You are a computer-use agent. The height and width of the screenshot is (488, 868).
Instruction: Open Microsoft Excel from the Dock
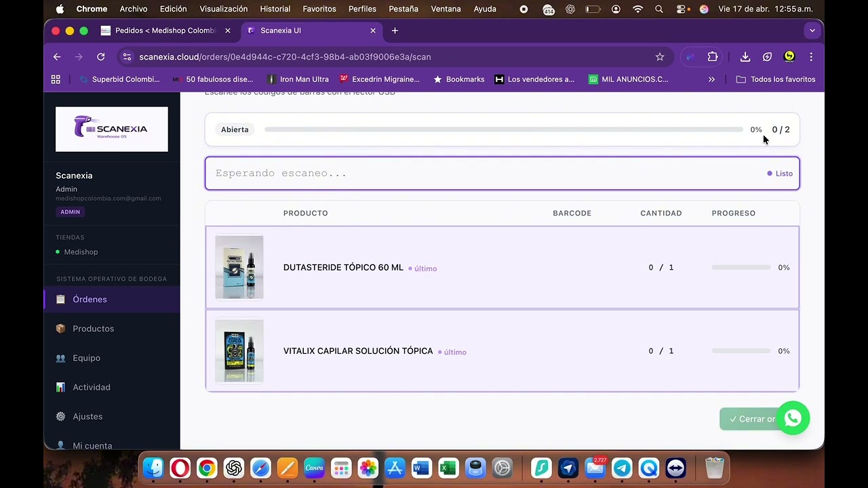[x=448, y=468]
